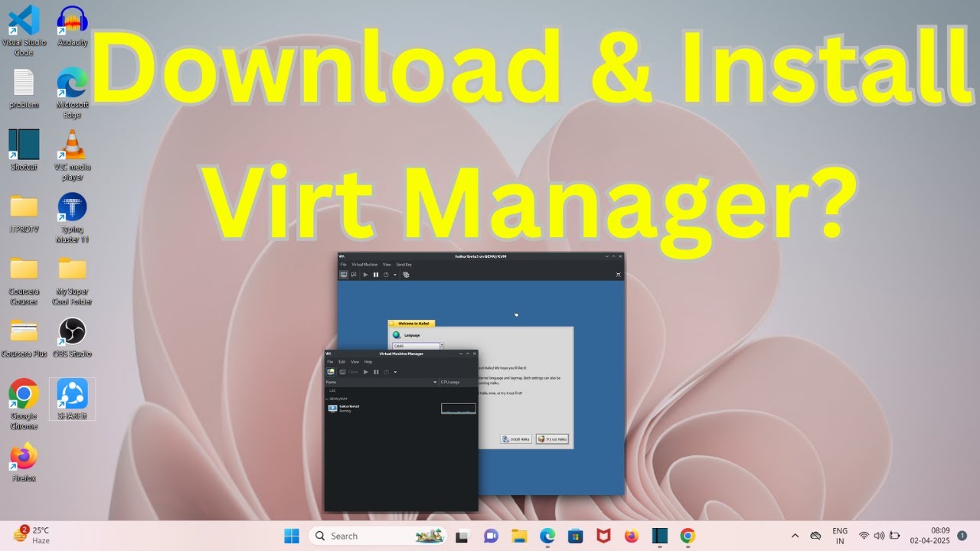This screenshot has height=551, width=980.
Task: Click Create new virtual machine icon
Action: coord(331,372)
